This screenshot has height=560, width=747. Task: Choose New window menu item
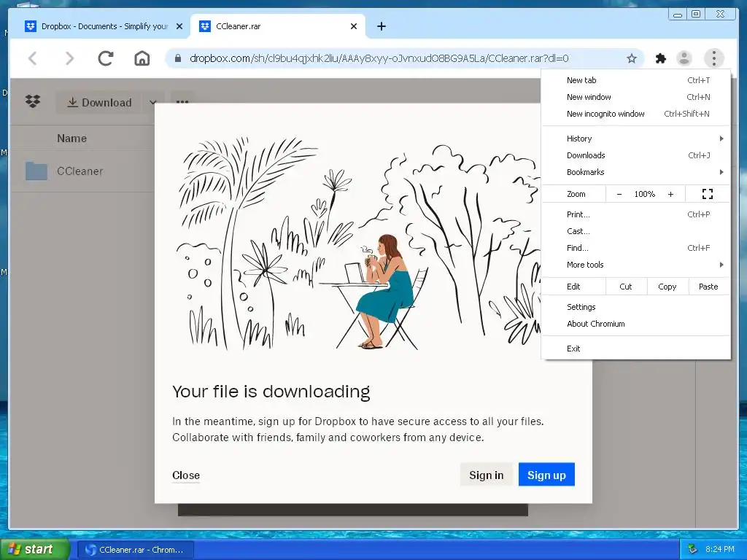click(x=636, y=97)
